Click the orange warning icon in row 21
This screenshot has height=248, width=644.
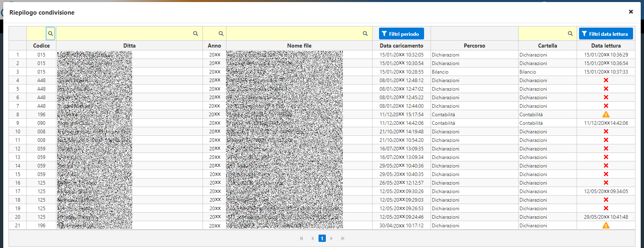606,225
